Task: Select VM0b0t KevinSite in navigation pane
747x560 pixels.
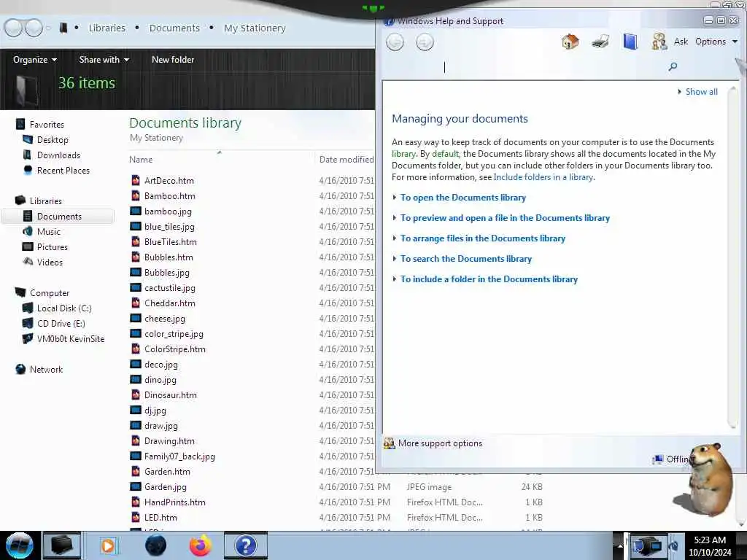Action: 71,338
